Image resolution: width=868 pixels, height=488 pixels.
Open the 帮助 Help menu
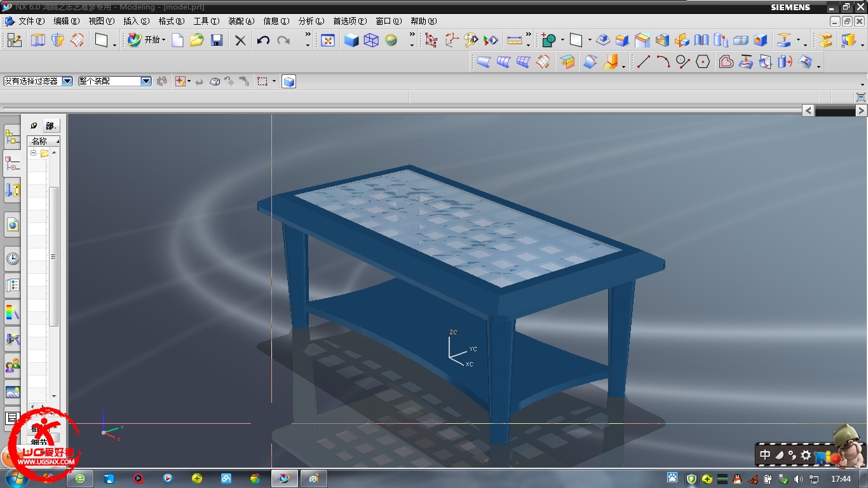pyautogui.click(x=423, y=21)
